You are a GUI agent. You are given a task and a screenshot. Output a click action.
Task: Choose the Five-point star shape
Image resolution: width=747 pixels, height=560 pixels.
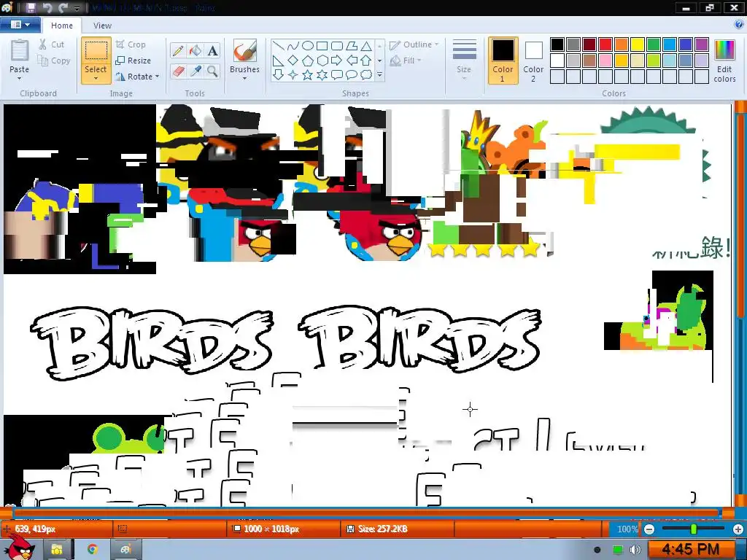coord(308,75)
